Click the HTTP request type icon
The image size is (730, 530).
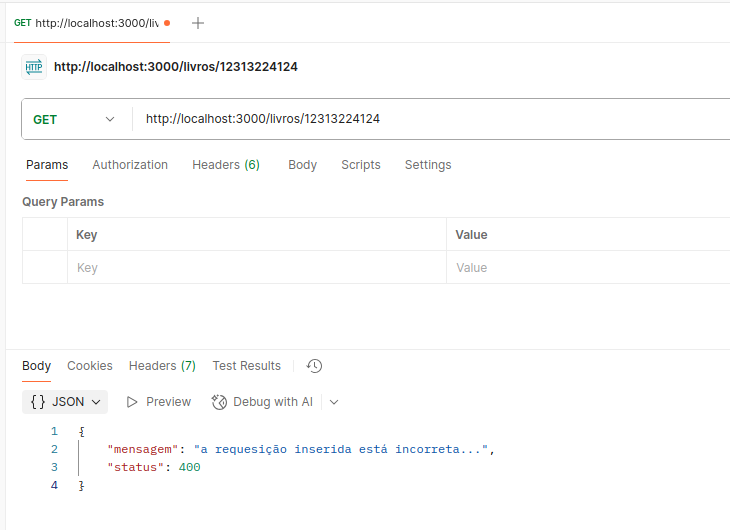(34, 67)
